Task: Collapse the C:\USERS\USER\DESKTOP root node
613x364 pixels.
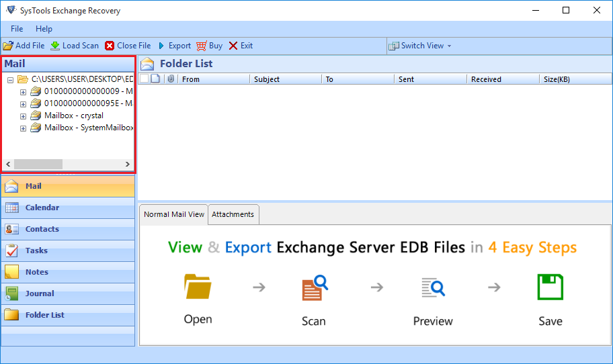Action: (x=11, y=80)
